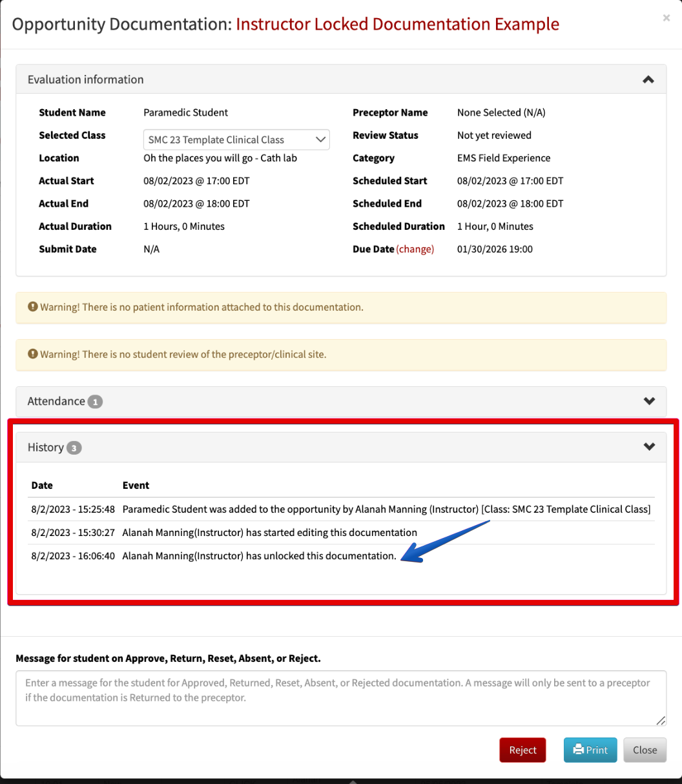The image size is (682, 784).
Task: Click the 'Instructor Locked Documentation Example' title
Action: coord(397,24)
